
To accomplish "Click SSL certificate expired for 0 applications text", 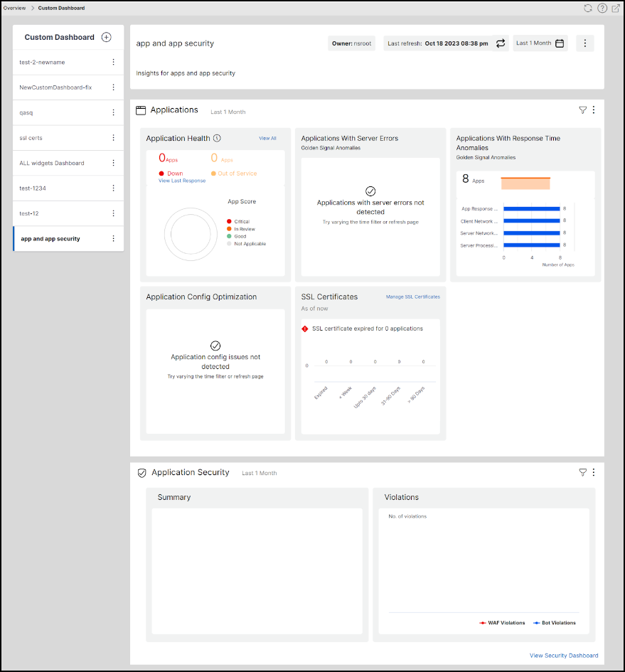I will (368, 329).
